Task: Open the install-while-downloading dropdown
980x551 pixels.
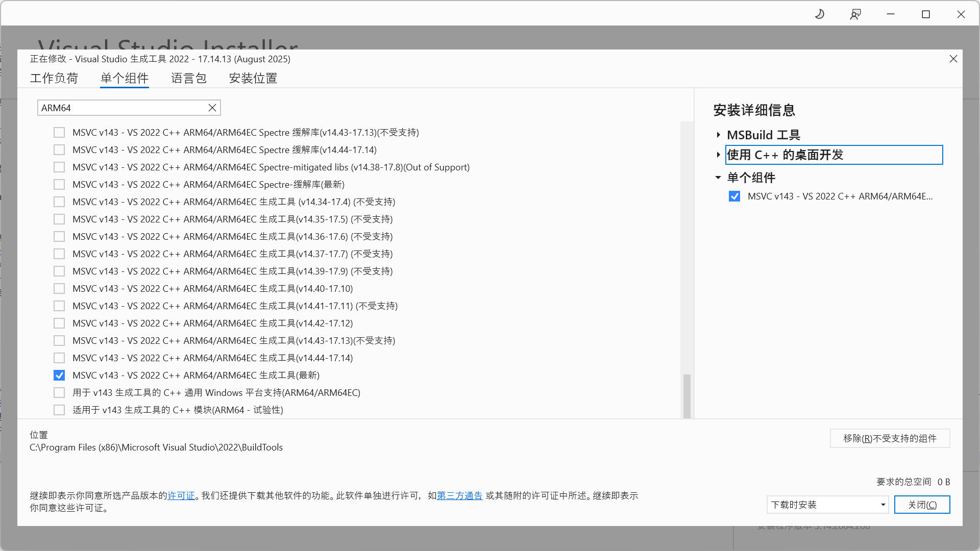Action: coord(827,505)
